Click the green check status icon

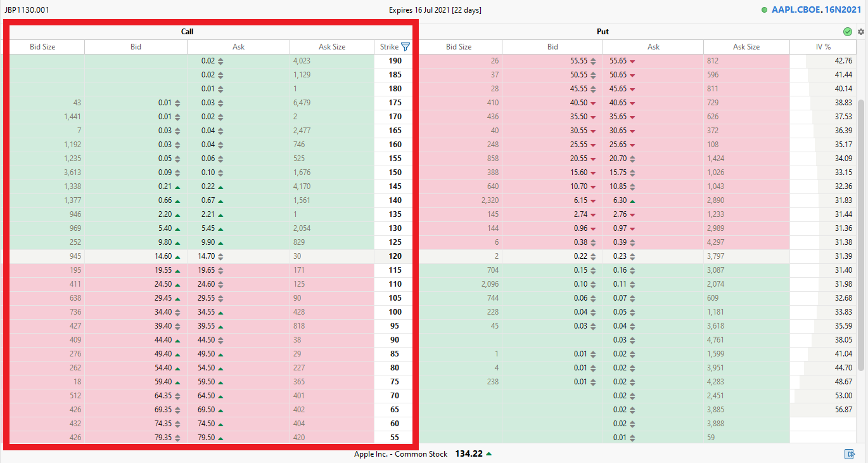point(847,32)
